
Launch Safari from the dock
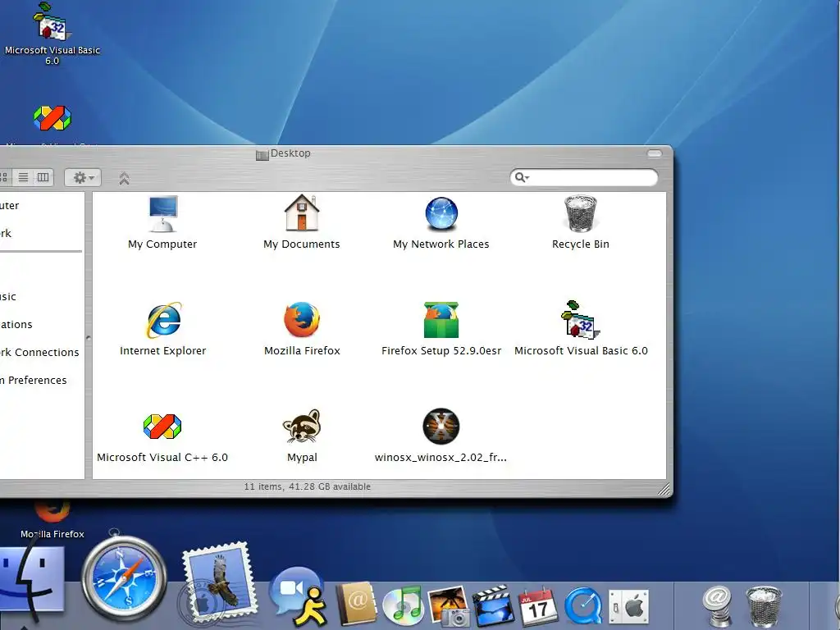click(125, 578)
